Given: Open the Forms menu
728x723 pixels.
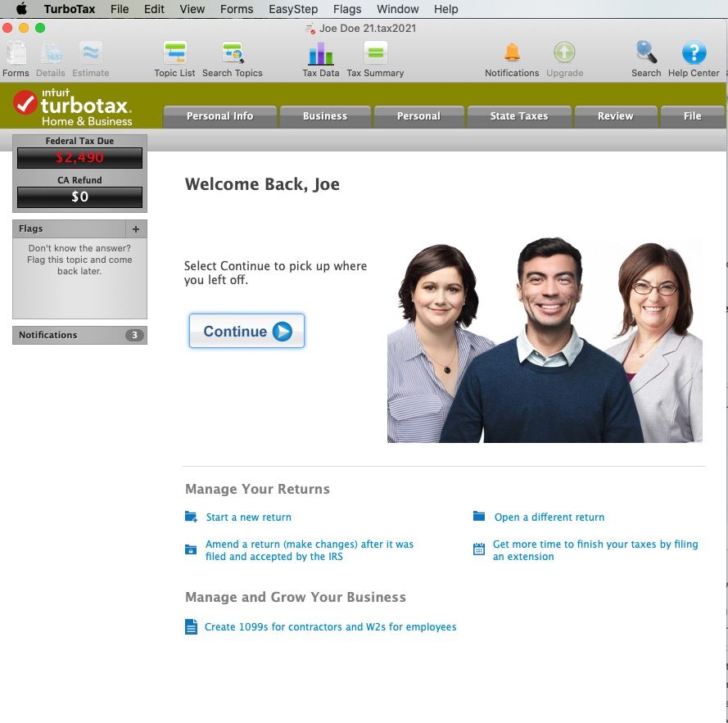Looking at the screenshot, I should pyautogui.click(x=237, y=9).
